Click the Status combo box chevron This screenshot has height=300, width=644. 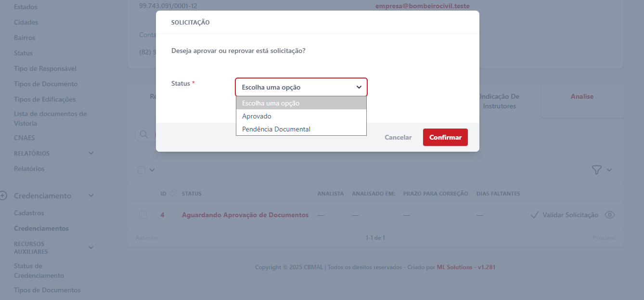pyautogui.click(x=359, y=87)
